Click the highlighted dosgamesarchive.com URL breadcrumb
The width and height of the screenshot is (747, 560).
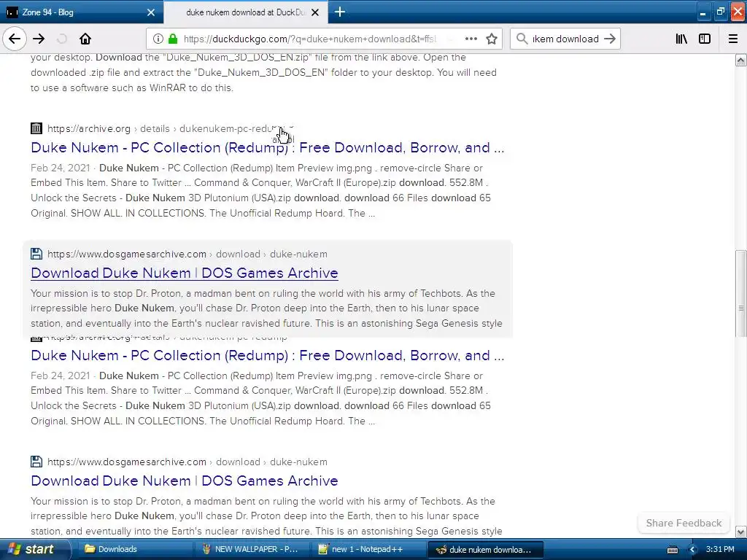point(187,254)
